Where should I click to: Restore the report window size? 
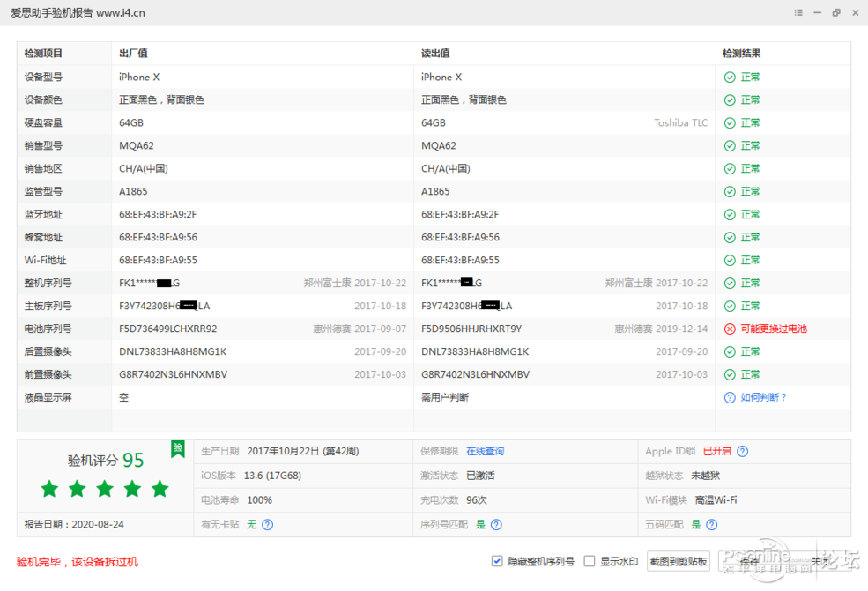(x=836, y=12)
